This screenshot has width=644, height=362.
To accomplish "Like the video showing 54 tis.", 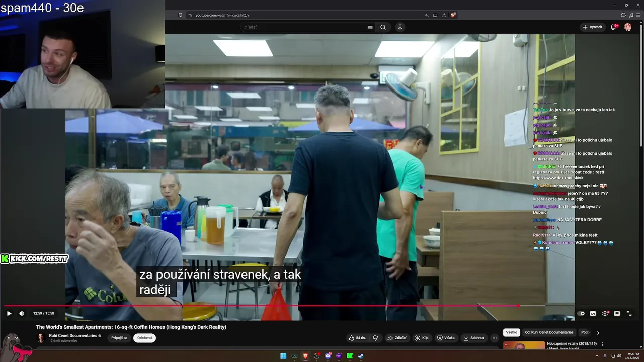I will 358,338.
